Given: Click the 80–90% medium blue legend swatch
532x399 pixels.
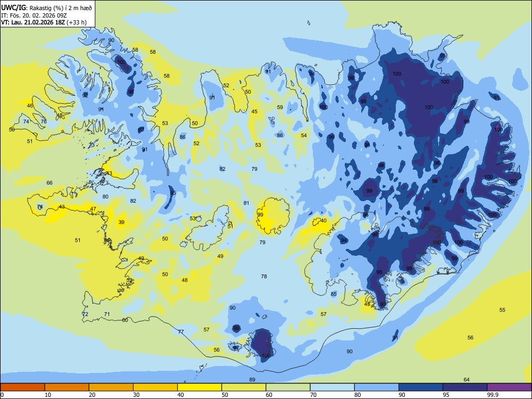Looking at the screenshot, I should (x=377, y=387).
